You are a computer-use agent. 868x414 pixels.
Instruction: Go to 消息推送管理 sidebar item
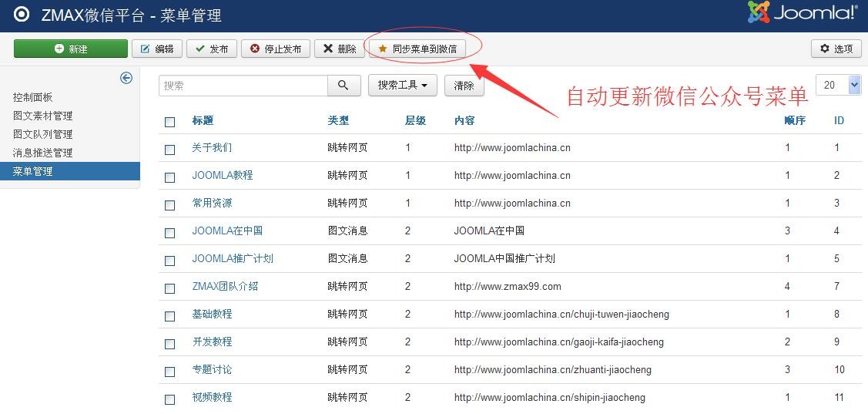(x=43, y=153)
